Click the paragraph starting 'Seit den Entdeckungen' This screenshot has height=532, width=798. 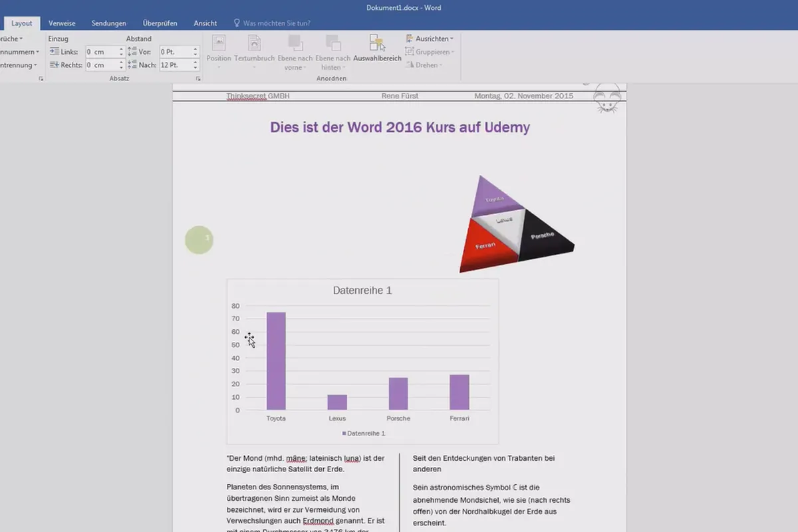point(483,464)
